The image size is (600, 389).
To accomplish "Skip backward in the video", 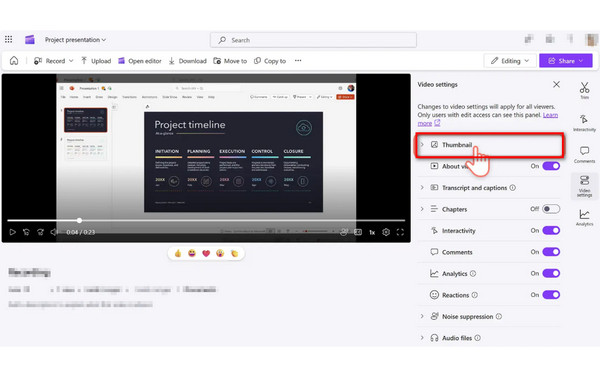I will (26, 232).
